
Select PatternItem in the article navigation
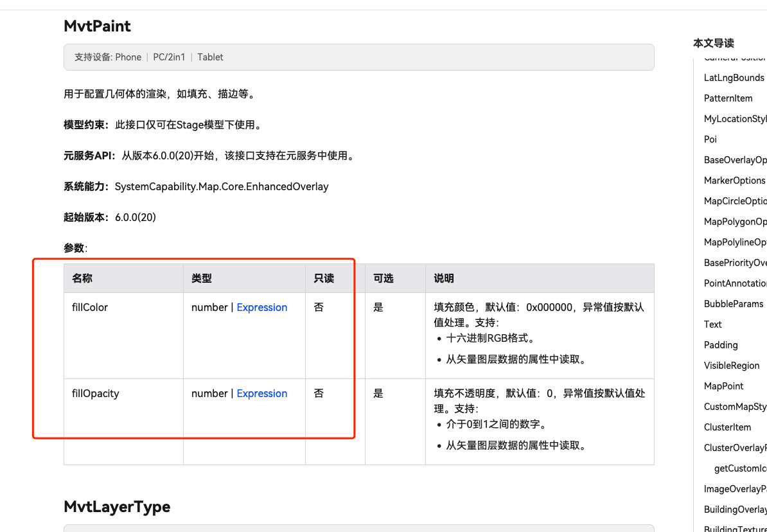point(728,98)
